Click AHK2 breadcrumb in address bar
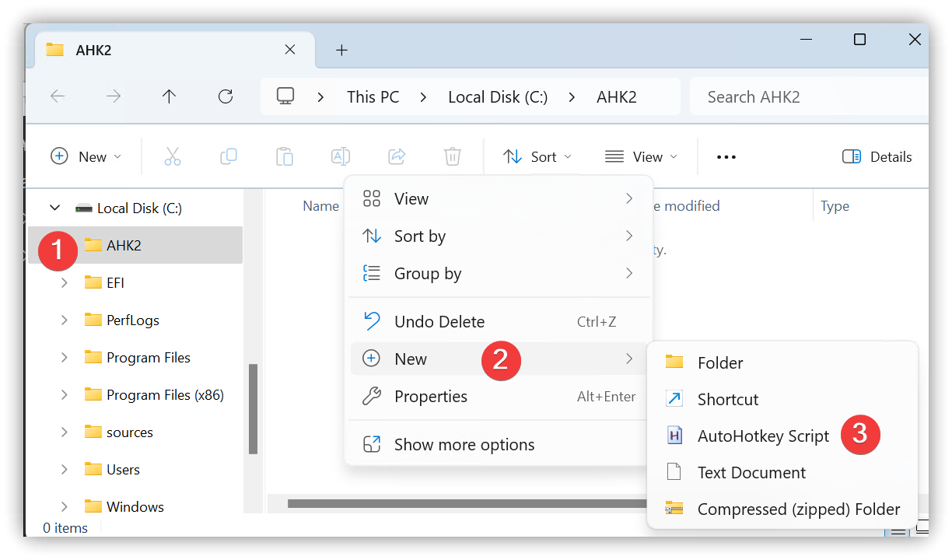The height and width of the screenshot is (560, 952). click(x=617, y=97)
